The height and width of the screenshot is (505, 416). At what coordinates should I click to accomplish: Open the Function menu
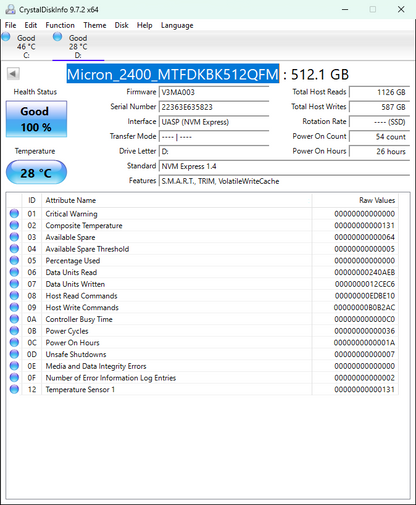point(60,25)
